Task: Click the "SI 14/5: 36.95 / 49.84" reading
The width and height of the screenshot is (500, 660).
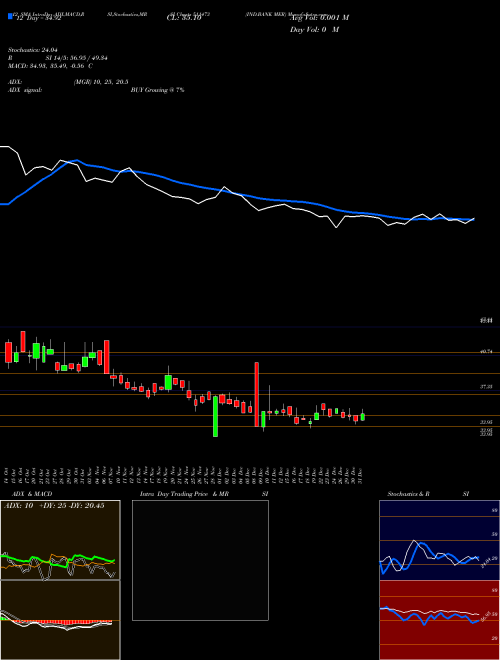Action: pyautogui.click(x=77, y=58)
